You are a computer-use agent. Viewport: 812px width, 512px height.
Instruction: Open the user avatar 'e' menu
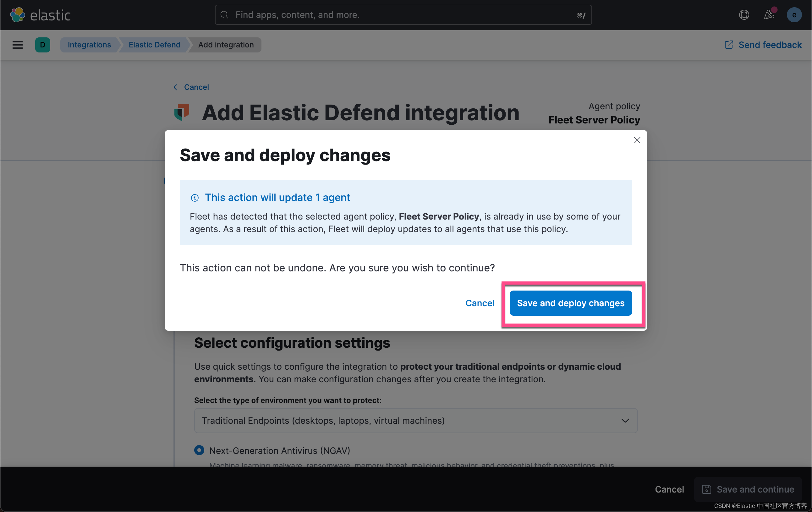(x=794, y=15)
